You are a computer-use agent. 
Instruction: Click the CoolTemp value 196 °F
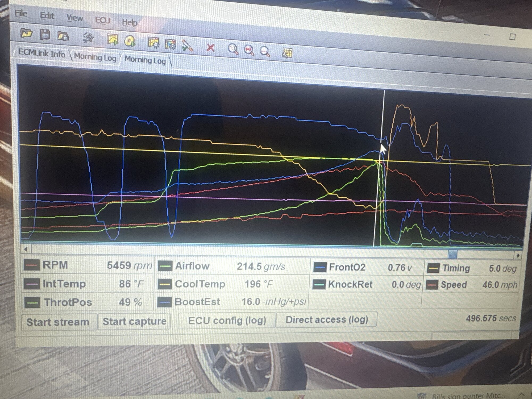click(258, 284)
